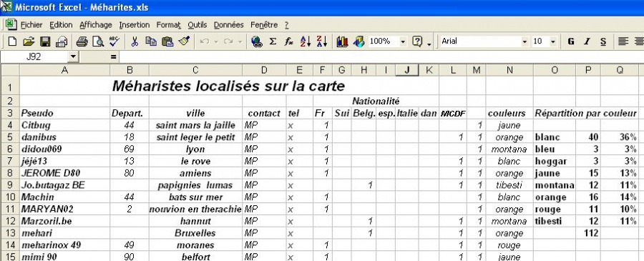Align cell text to the left
644x261 pixels.
click(x=623, y=41)
